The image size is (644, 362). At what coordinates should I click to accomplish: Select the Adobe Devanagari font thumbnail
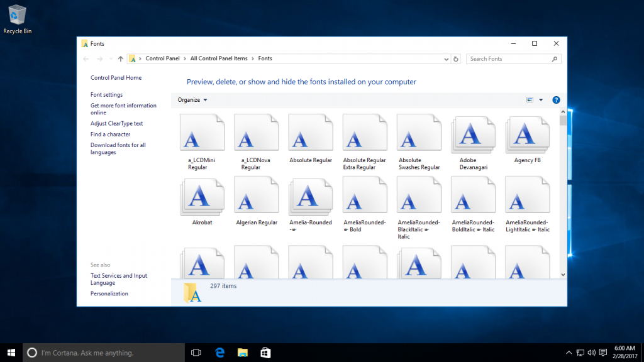point(473,134)
